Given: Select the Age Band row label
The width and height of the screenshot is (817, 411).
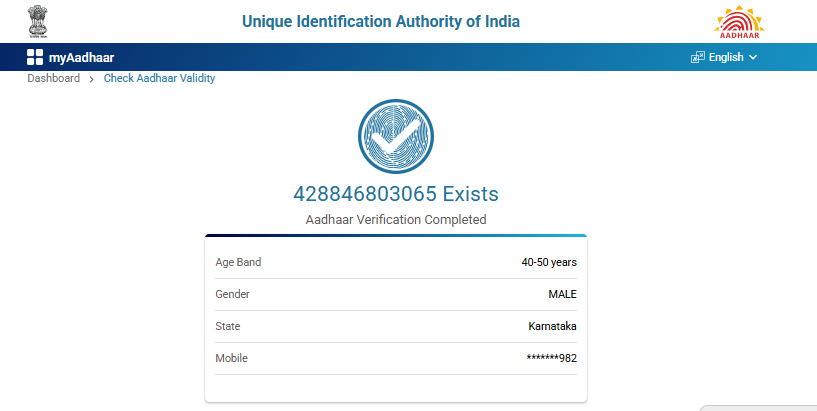Looking at the screenshot, I should pos(238,262).
